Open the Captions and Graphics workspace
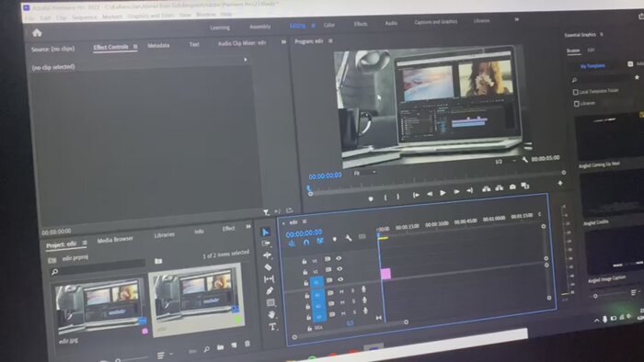Image resolution: width=644 pixels, height=362 pixels. pyautogui.click(x=436, y=22)
